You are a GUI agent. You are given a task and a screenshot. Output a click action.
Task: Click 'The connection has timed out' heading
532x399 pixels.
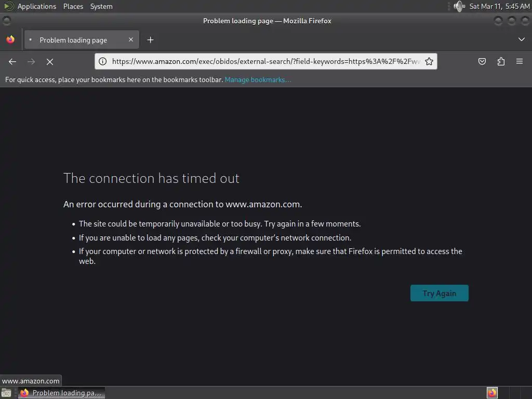151,178
